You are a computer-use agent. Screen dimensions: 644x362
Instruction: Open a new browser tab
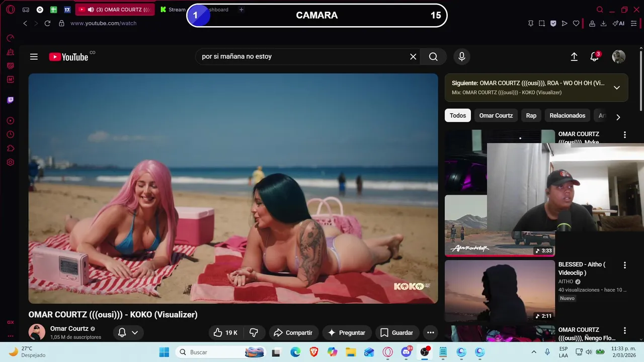point(242,10)
